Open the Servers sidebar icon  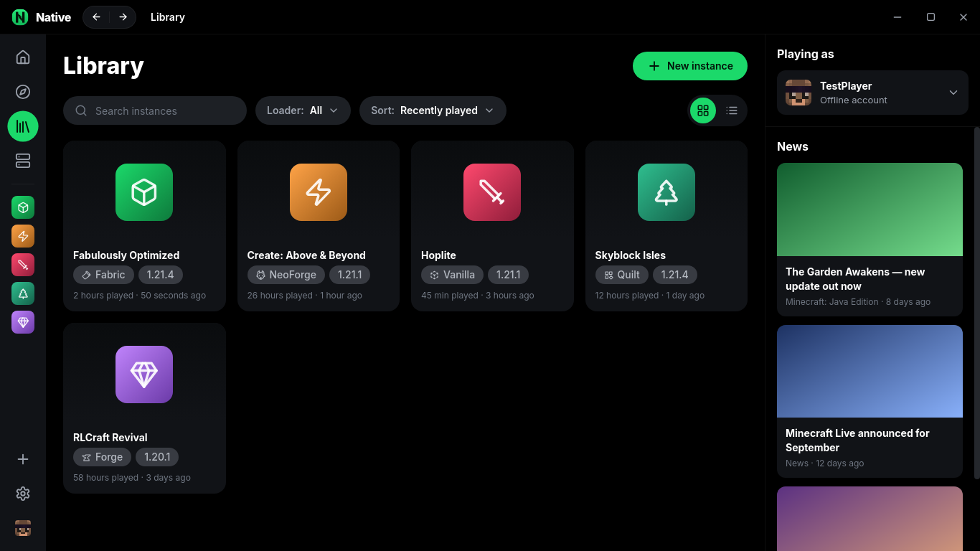(23, 161)
